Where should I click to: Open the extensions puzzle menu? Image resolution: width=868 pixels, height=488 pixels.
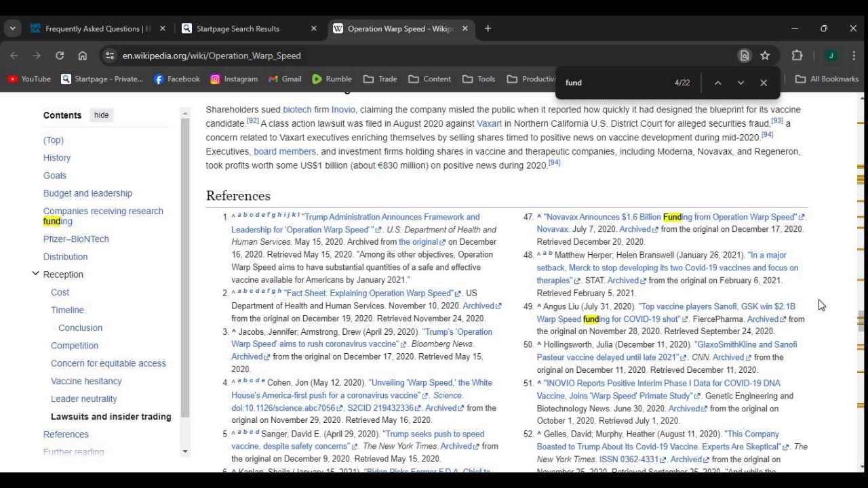[x=797, y=56]
